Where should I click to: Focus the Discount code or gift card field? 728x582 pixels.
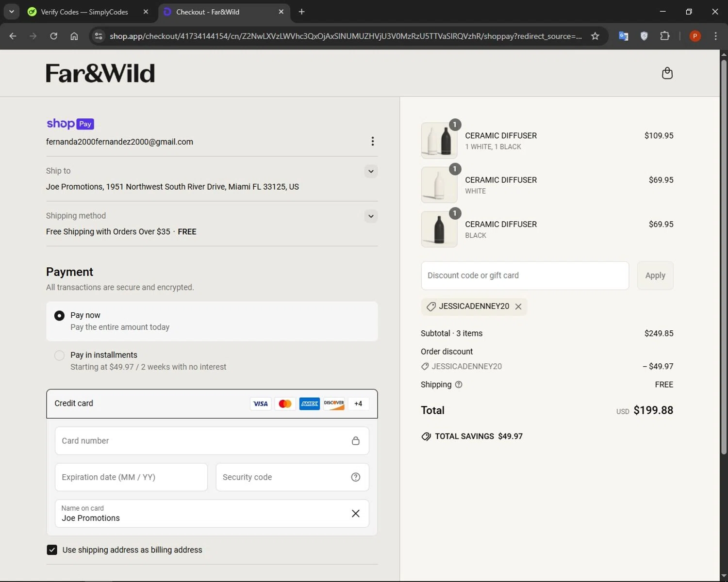tap(525, 275)
